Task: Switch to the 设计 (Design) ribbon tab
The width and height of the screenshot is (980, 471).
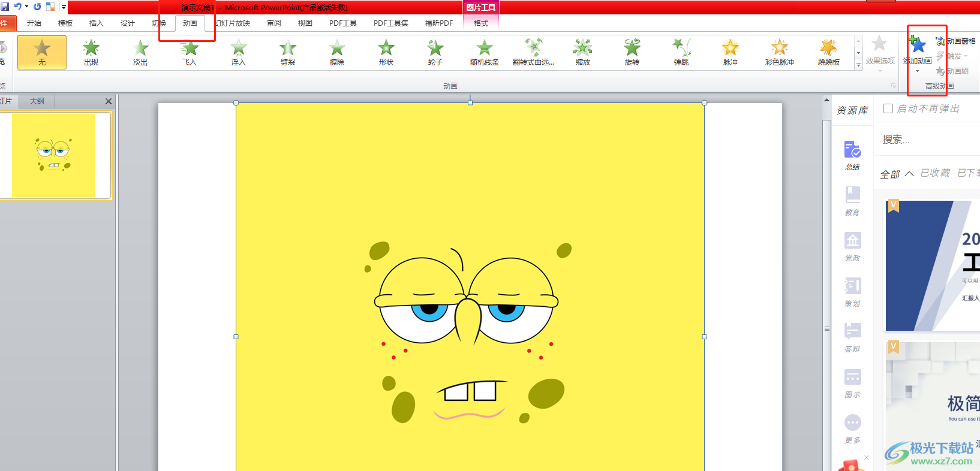Action: point(128,23)
